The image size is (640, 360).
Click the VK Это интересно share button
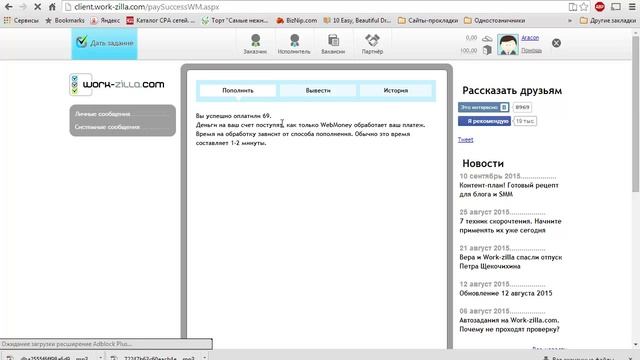(484, 107)
